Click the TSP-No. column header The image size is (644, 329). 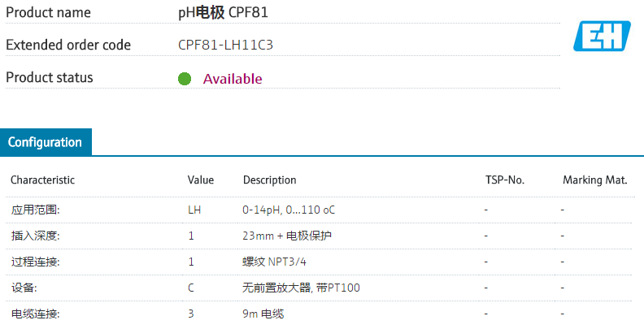[x=498, y=180]
